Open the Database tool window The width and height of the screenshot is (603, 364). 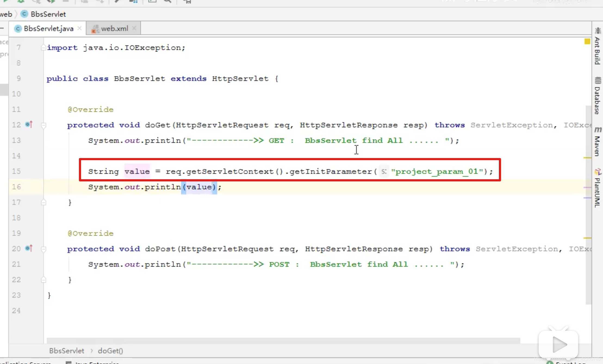(597, 96)
